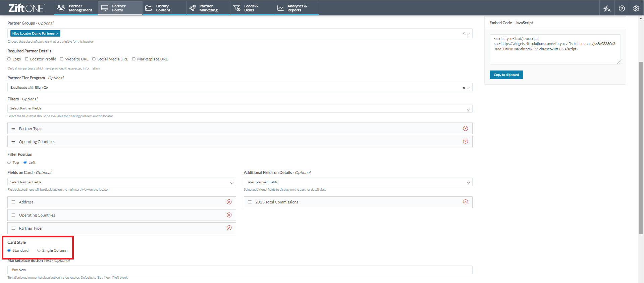Image resolution: width=644 pixels, height=283 pixels.
Task: Clear the Partner Tier Program selection
Action: [464, 88]
